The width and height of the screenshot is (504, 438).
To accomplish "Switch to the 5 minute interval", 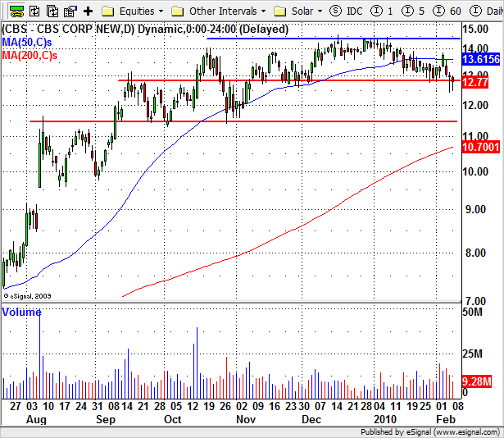I will pos(421,11).
